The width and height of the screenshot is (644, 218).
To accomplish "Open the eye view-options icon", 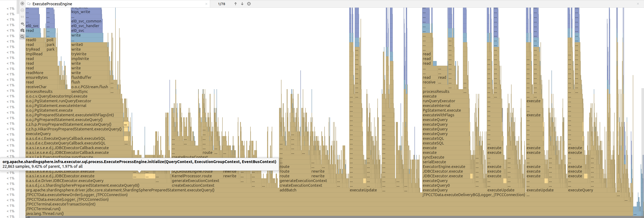I will pos(22,24).
